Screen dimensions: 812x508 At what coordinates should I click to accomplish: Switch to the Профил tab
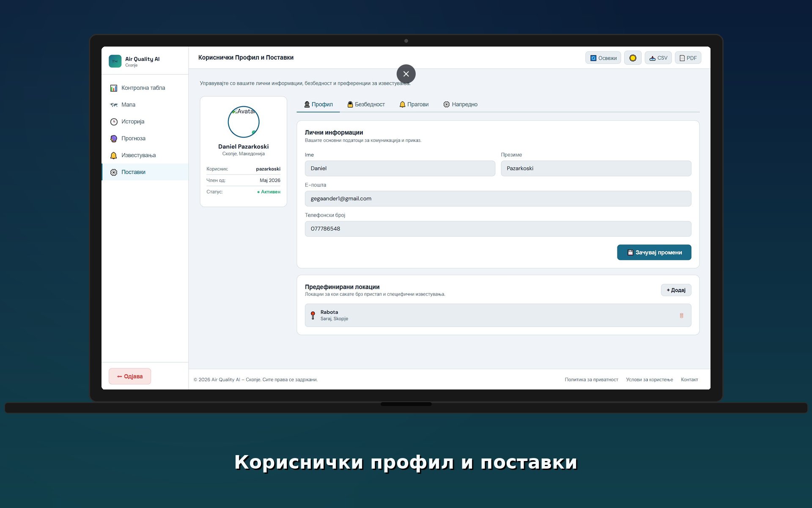click(318, 104)
